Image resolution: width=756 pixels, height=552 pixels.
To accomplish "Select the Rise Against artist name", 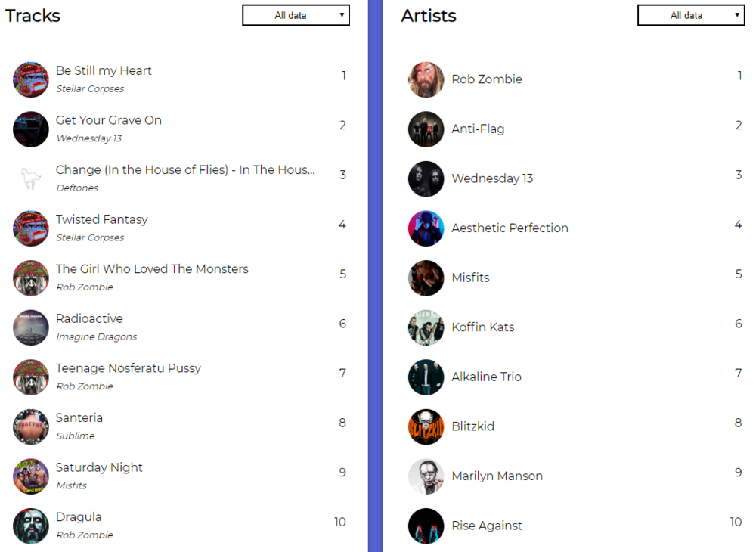I will coord(486,526).
